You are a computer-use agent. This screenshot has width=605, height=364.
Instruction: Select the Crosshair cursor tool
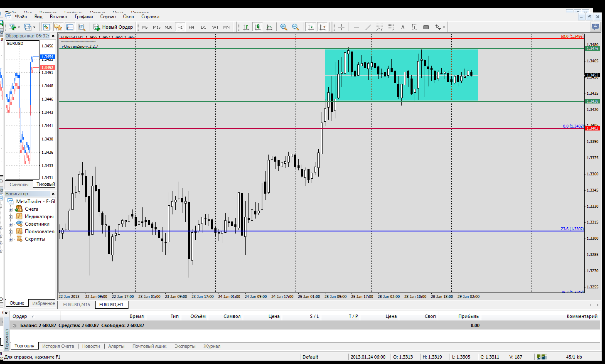click(341, 27)
